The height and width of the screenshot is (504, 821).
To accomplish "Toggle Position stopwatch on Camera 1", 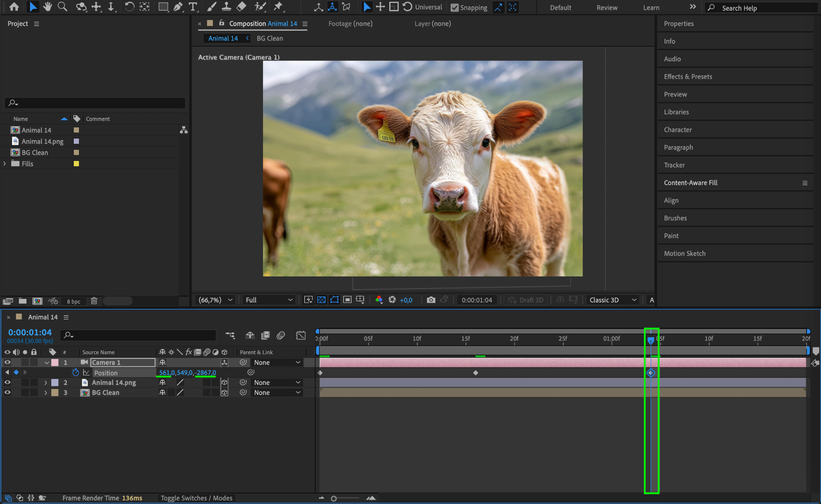I will pos(75,373).
